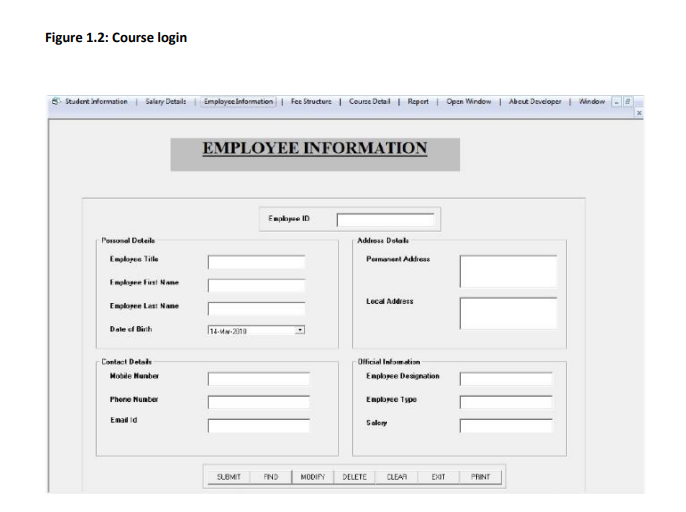
Task: Open the Salary Details menu
Action: coord(166,102)
